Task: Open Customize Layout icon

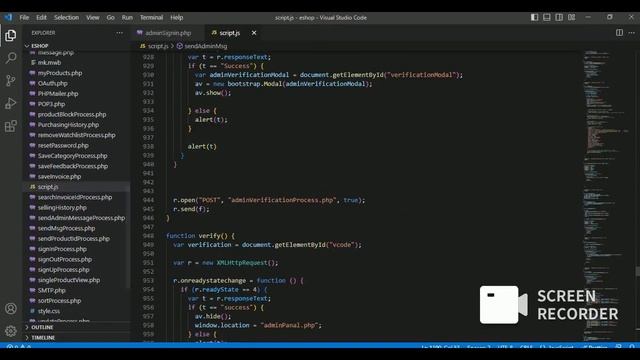Action: [572, 17]
